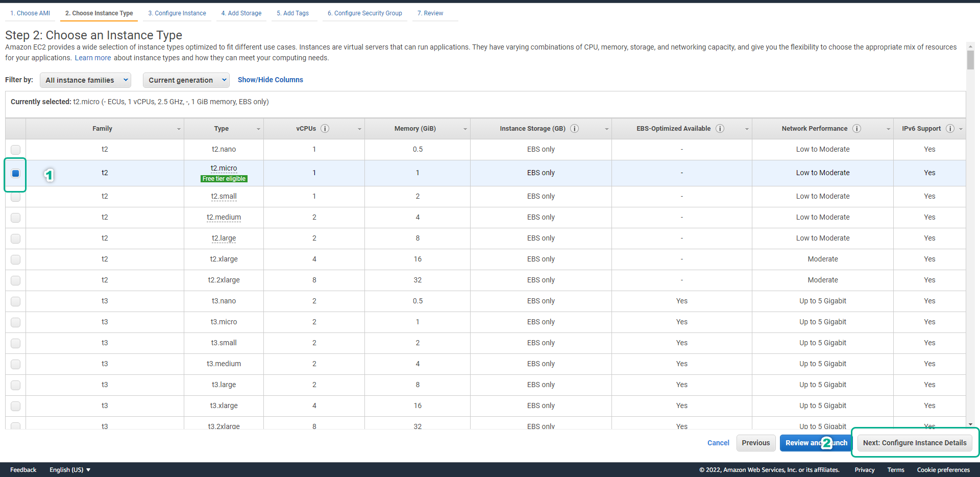Uncheck the selected t2.micro checkbox
The image size is (980, 477).
point(16,173)
